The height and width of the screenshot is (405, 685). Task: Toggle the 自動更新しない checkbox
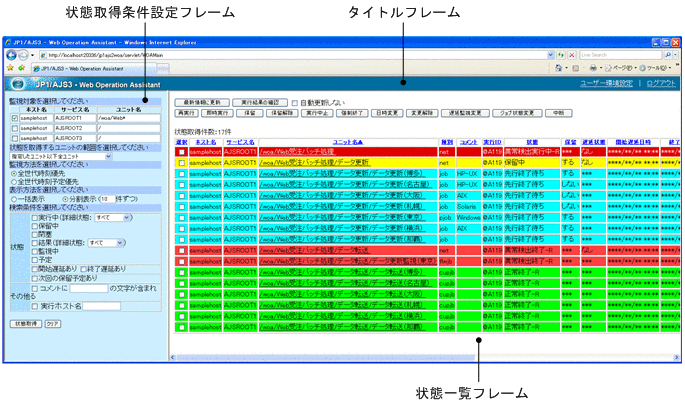294,103
